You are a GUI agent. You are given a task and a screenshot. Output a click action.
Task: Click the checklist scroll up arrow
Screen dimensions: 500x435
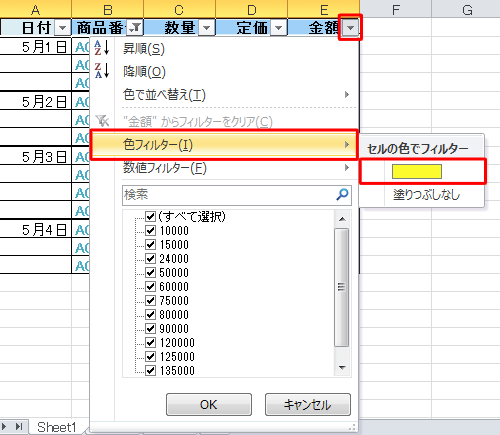point(342,219)
